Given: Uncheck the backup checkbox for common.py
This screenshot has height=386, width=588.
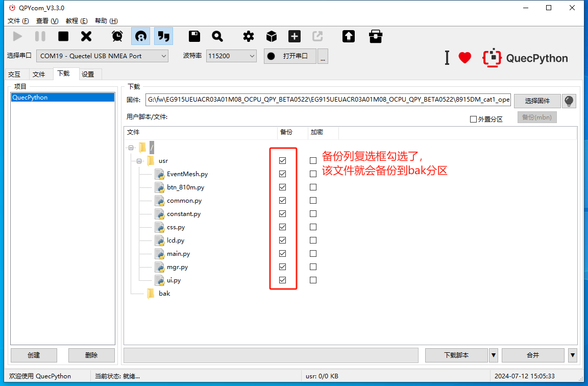Looking at the screenshot, I should [x=283, y=200].
